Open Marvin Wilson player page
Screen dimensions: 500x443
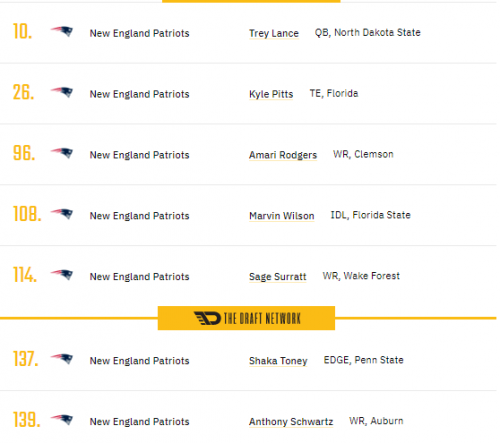coord(282,216)
